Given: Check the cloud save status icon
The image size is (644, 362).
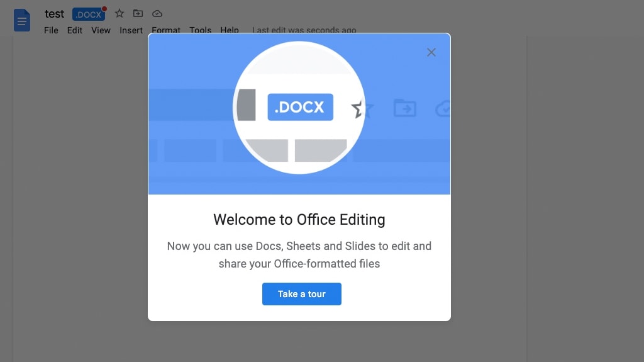Looking at the screenshot, I should [157, 14].
